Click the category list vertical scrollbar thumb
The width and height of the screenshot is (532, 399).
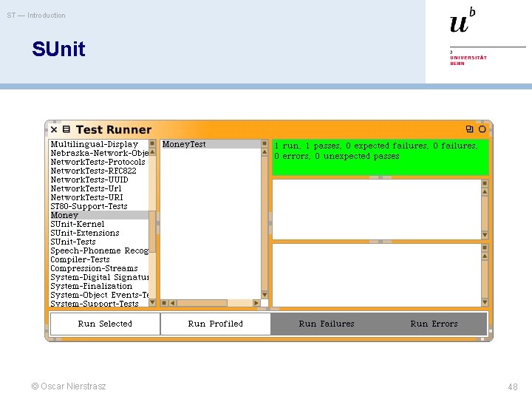click(152, 232)
